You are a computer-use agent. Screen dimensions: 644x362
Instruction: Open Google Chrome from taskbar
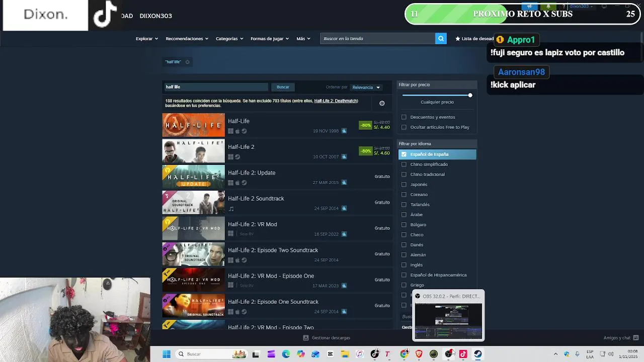pyautogui.click(x=404, y=354)
